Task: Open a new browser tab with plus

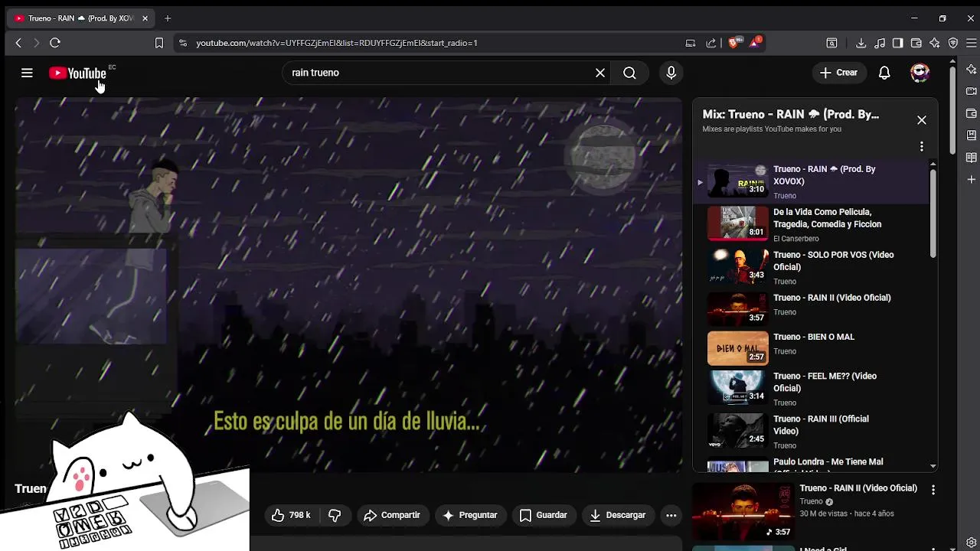Action: coord(168,18)
